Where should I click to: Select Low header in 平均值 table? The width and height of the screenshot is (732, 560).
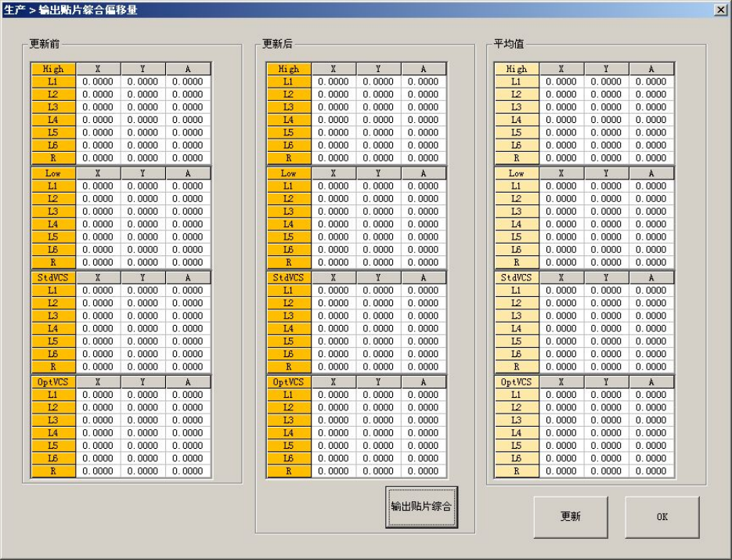coord(517,173)
